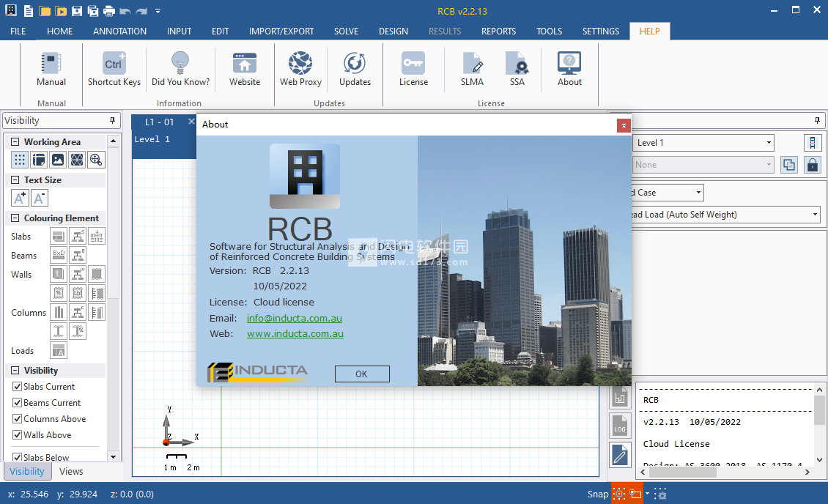Screen dimensions: 828x504
Task: Uncheck Slabs Below visibility
Action: (x=17, y=457)
